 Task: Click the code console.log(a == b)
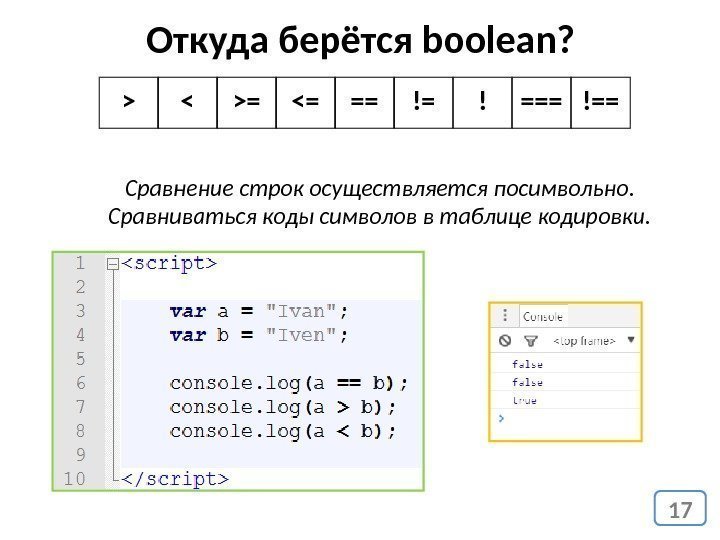[288, 383]
